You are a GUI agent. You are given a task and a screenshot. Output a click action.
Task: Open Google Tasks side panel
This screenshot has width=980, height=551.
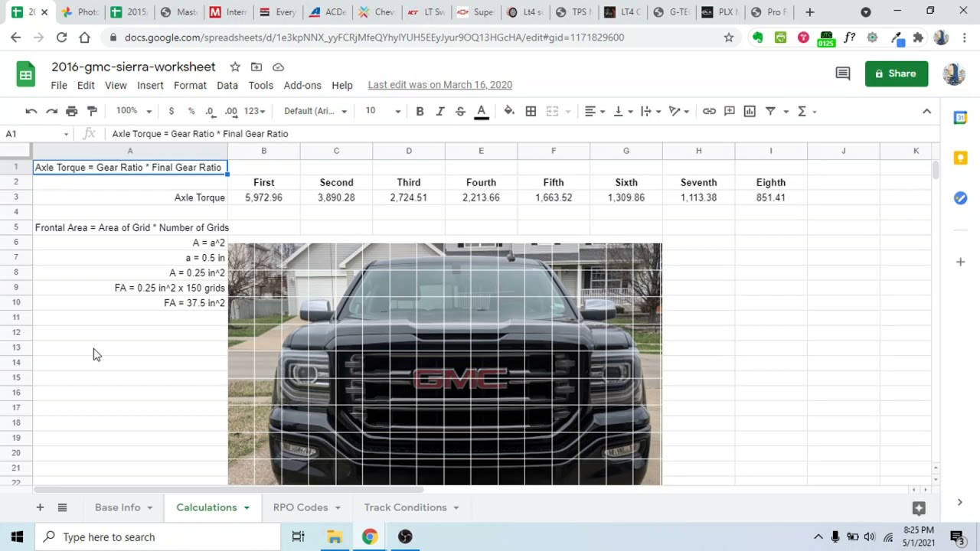click(960, 198)
